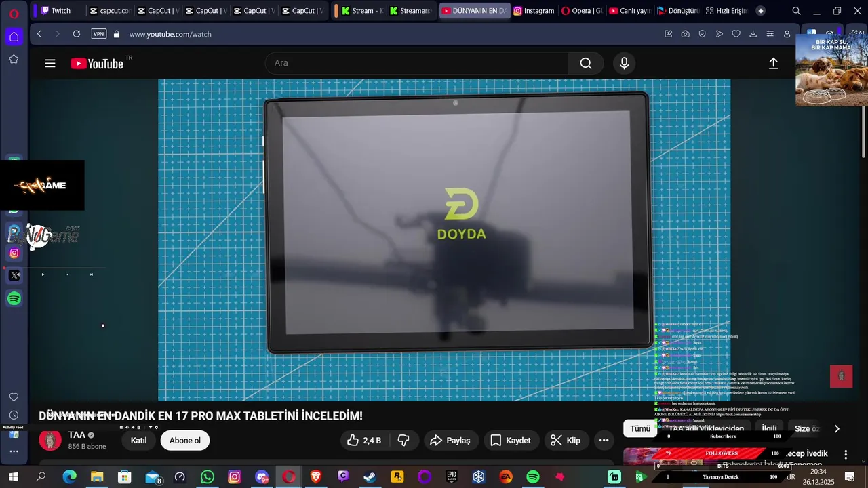Image resolution: width=868 pixels, height=488 pixels.
Task: Open a new tab with plus
Action: click(760, 11)
